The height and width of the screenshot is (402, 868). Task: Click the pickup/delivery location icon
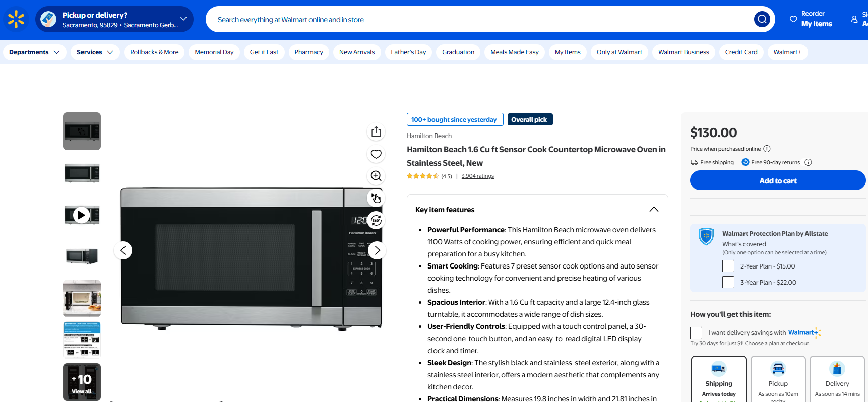[48, 19]
